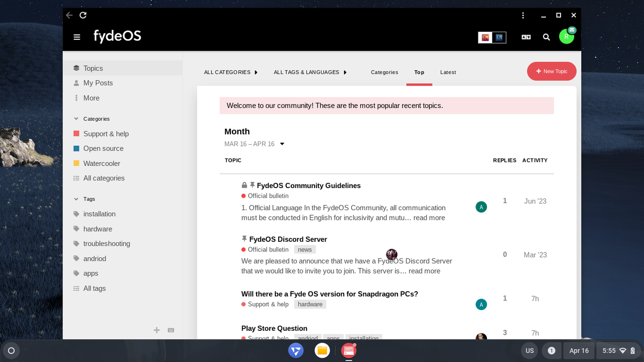Click the translate language icon in header
The height and width of the screenshot is (362, 644).
coord(526,37)
